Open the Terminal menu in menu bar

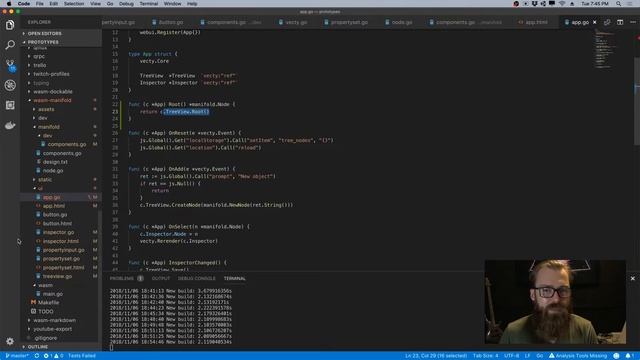(149, 4)
